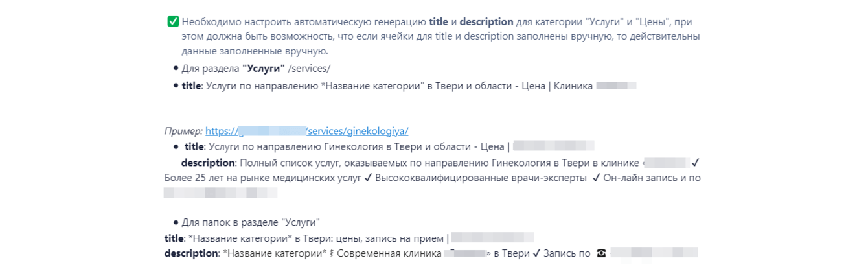The image size is (868, 278).
Task: Click the blurred phone number after the telephone icon
Action: (x=654, y=253)
